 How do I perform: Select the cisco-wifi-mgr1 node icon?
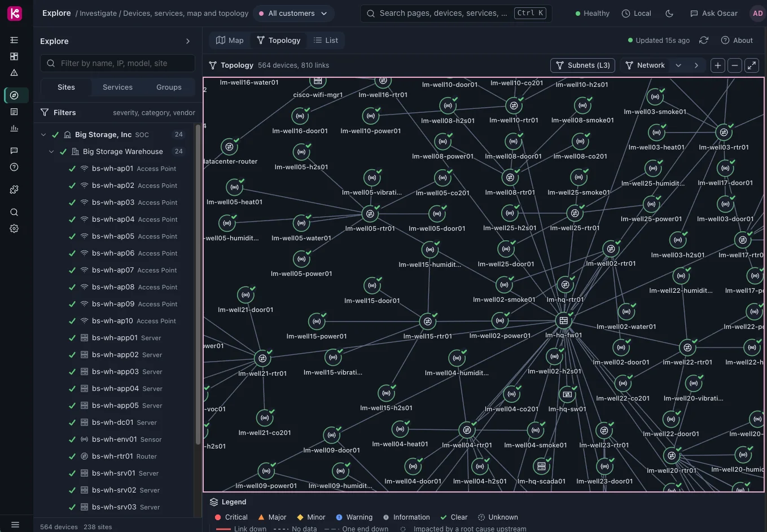point(318,82)
